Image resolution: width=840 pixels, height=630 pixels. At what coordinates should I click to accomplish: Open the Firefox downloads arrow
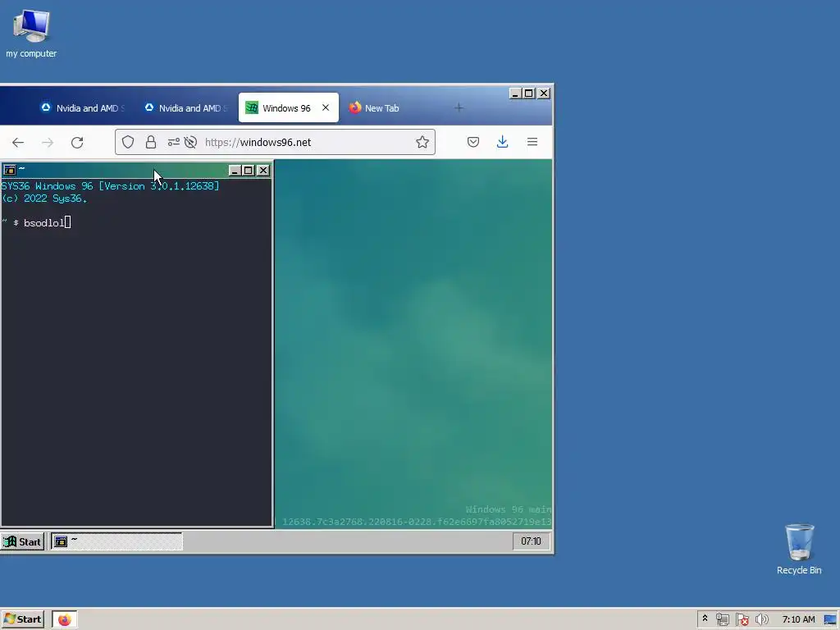click(x=503, y=142)
